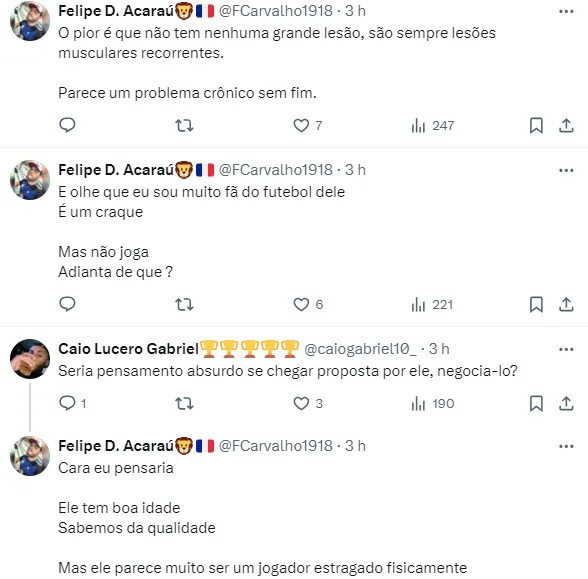Open more options on first tweet

(x=566, y=12)
